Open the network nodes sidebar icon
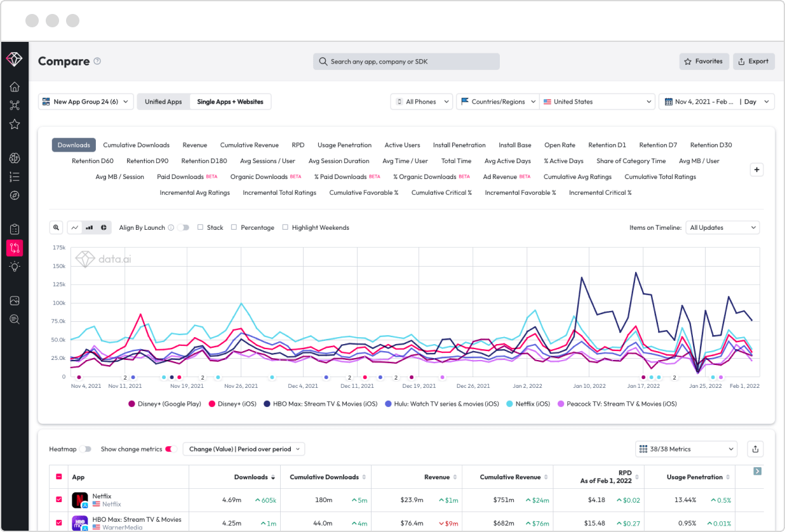The image size is (785, 532). coord(15,105)
